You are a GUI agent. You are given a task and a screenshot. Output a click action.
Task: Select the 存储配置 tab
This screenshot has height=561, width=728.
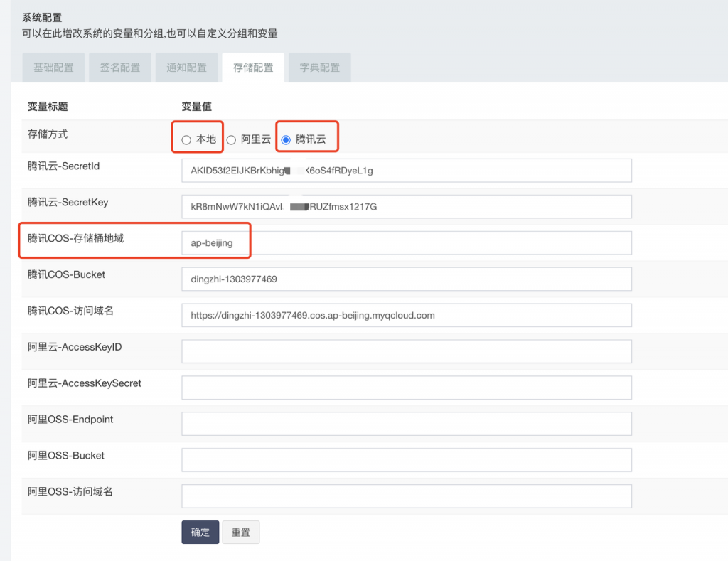(253, 68)
